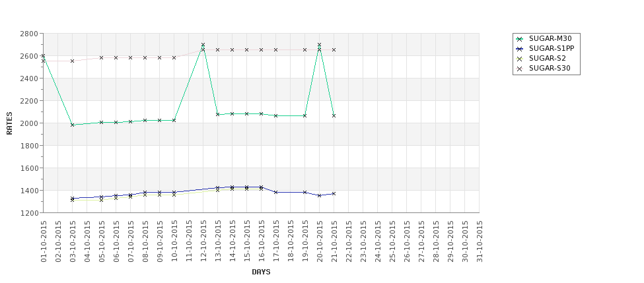Click the 2400 y-axis label
The width and height of the screenshot is (644, 283).
click(29, 79)
